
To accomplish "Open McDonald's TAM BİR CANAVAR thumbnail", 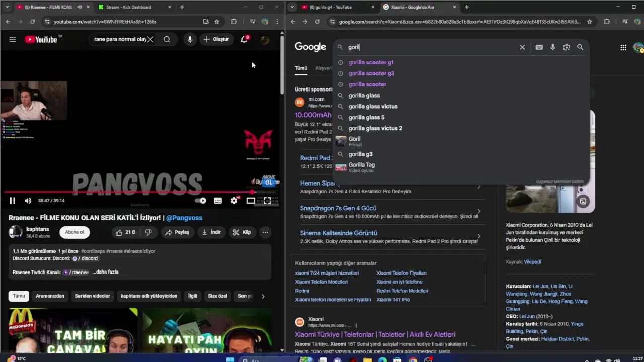I will pos(73,331).
